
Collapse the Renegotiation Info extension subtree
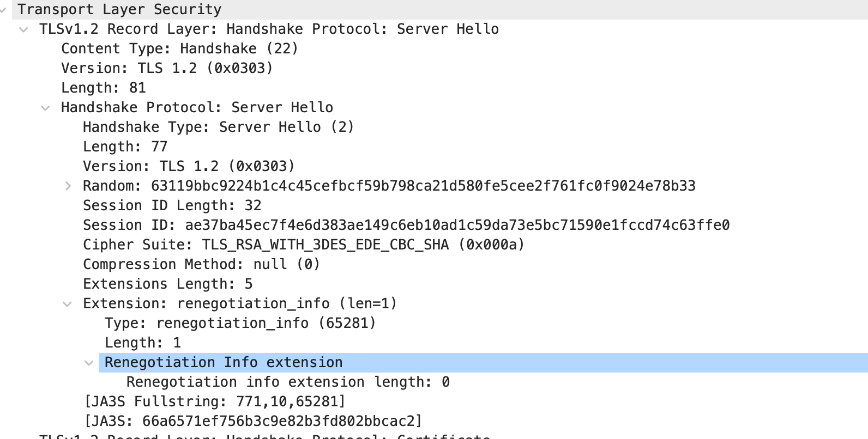click(89, 362)
